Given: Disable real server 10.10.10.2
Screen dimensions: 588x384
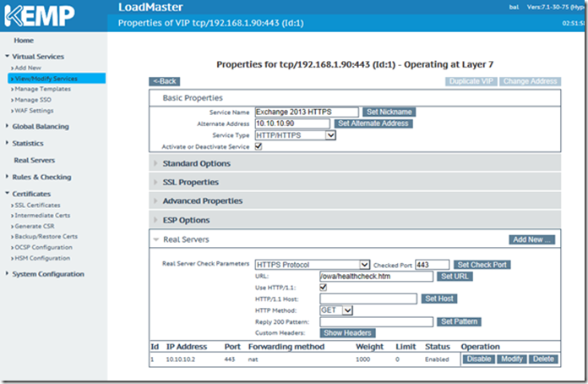Looking at the screenshot, I should (x=479, y=359).
